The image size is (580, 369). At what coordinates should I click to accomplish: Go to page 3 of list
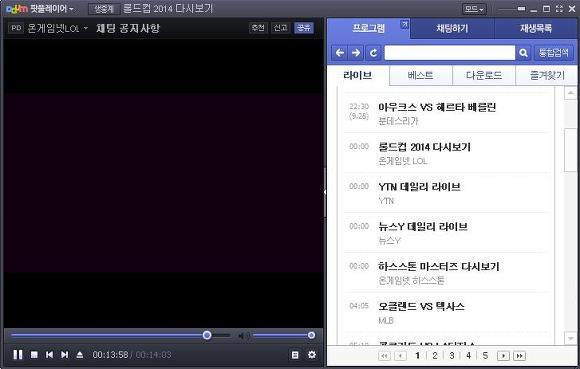[452, 356]
